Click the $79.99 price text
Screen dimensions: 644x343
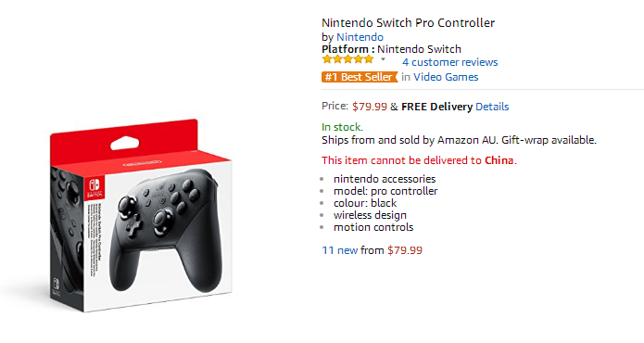click(369, 107)
